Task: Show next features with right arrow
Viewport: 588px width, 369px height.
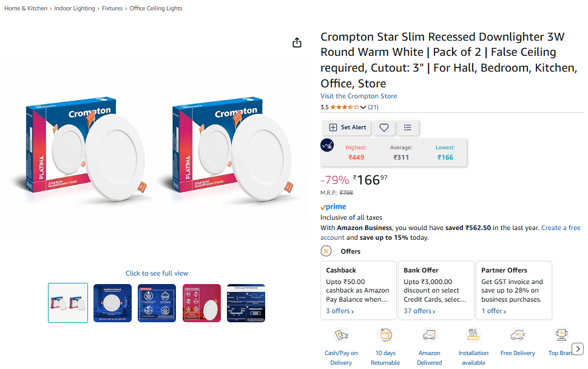Action: coord(578,349)
